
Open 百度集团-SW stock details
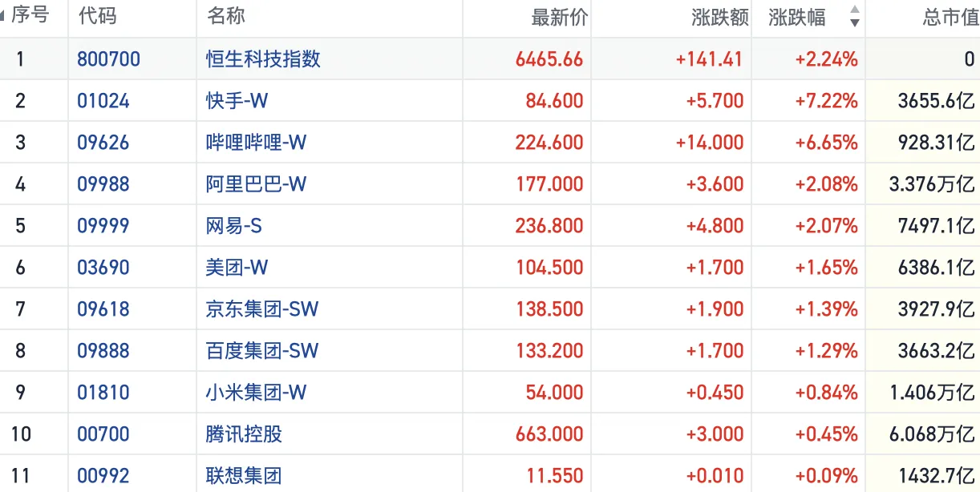click(x=261, y=351)
